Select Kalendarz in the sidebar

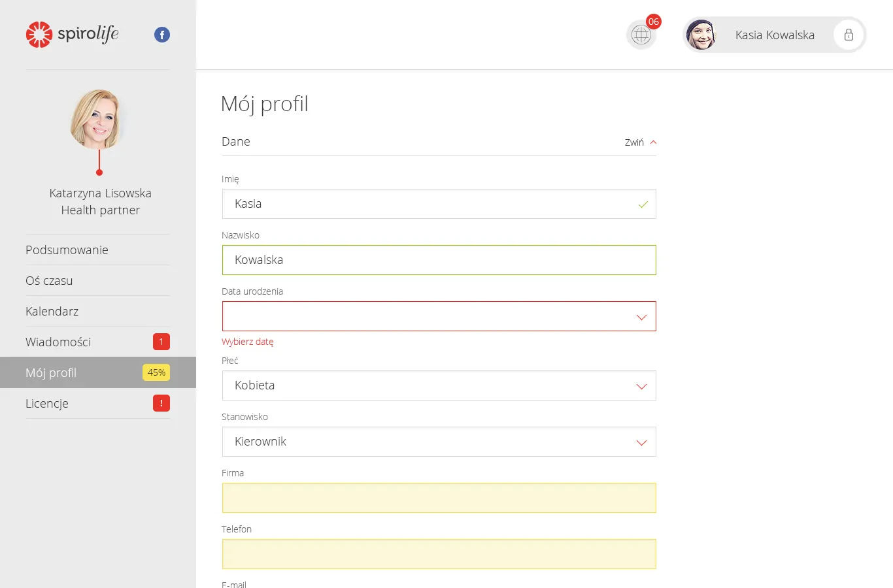52,311
